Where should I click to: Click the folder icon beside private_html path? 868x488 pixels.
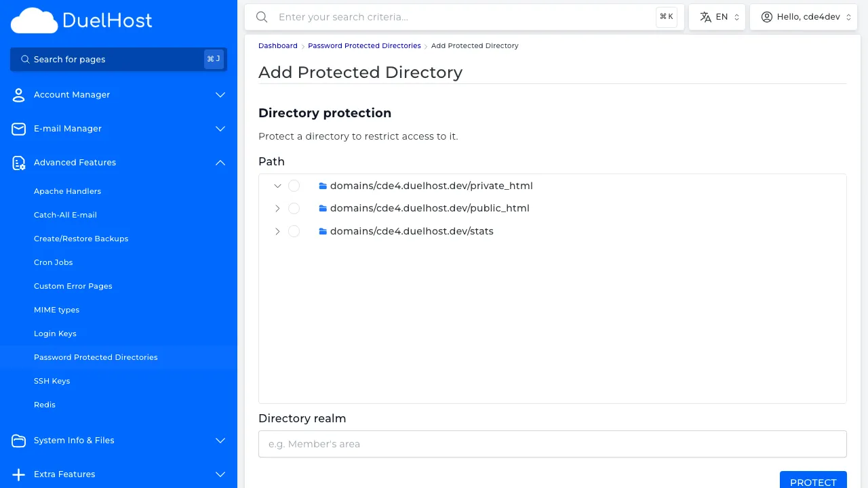pos(323,186)
